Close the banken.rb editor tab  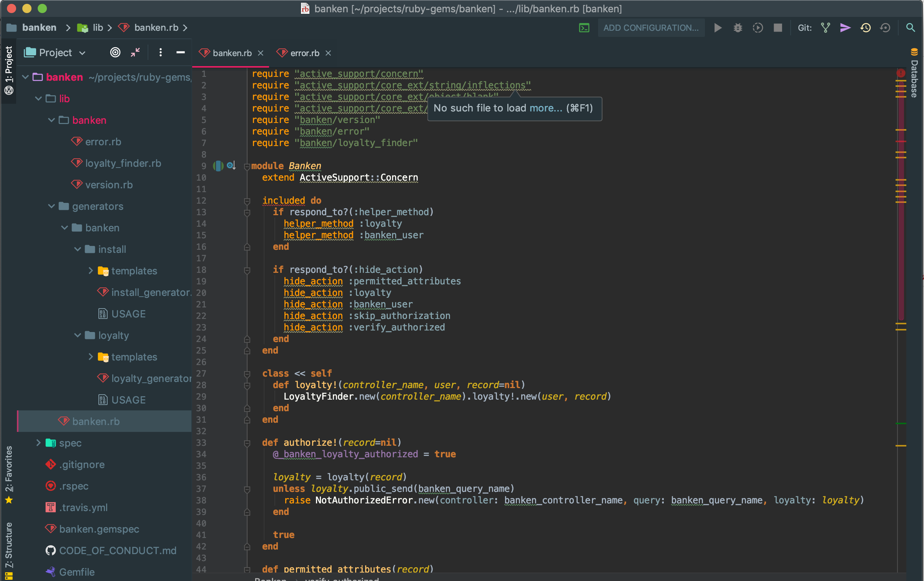261,53
